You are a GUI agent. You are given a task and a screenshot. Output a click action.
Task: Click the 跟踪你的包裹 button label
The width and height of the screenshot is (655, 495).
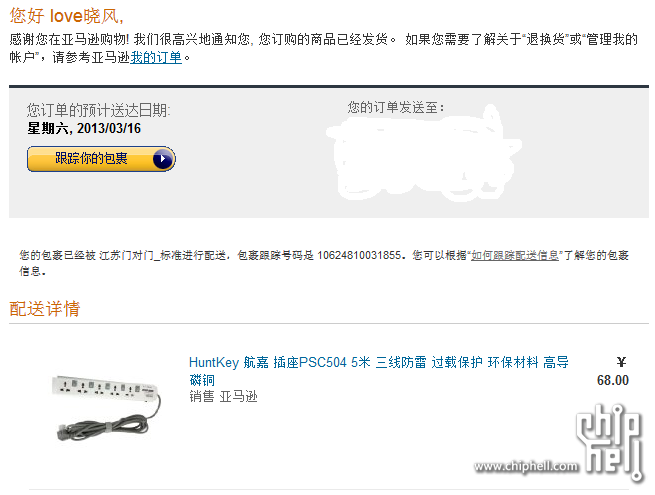[x=91, y=158]
